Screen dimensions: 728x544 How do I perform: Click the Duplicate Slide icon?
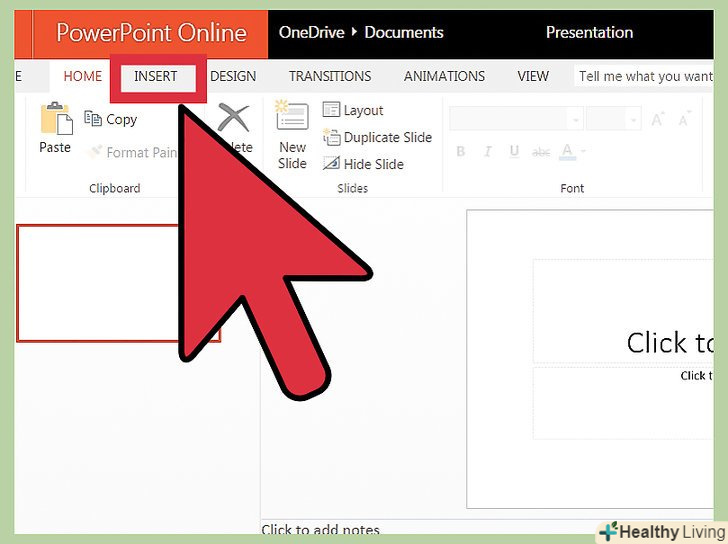pyautogui.click(x=332, y=137)
